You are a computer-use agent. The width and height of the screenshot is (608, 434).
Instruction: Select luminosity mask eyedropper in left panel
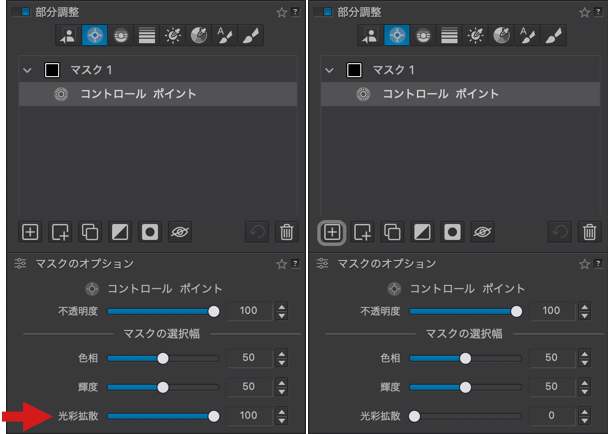(173, 36)
